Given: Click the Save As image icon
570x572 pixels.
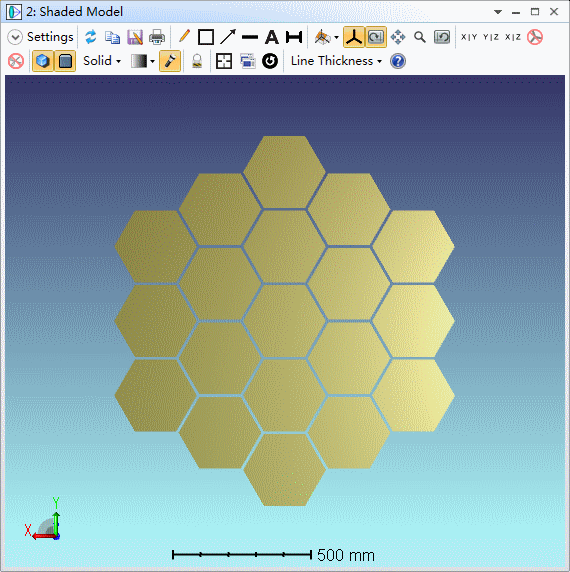Looking at the screenshot, I should 135,37.
